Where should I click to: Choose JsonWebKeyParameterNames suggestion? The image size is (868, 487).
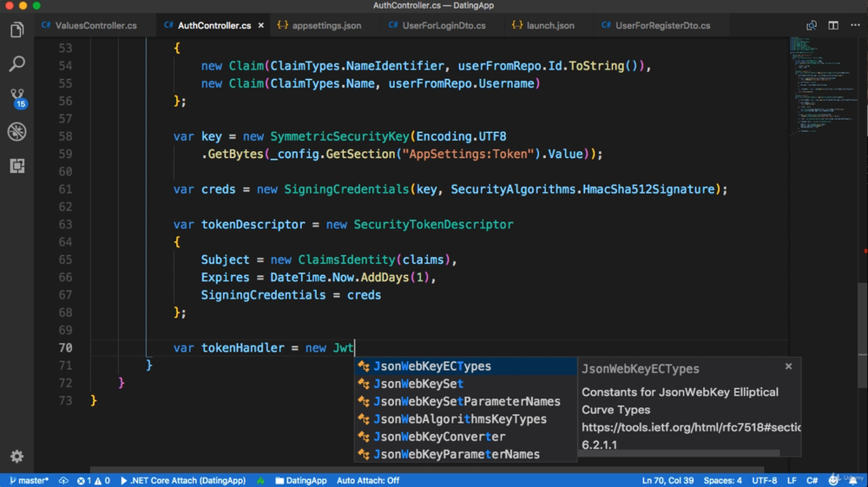465,454
